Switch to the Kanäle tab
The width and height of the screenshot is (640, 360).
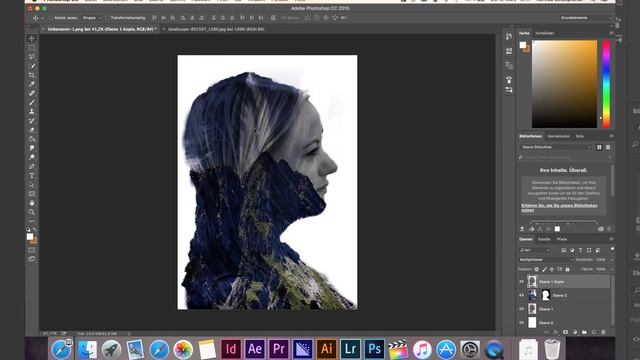544,239
